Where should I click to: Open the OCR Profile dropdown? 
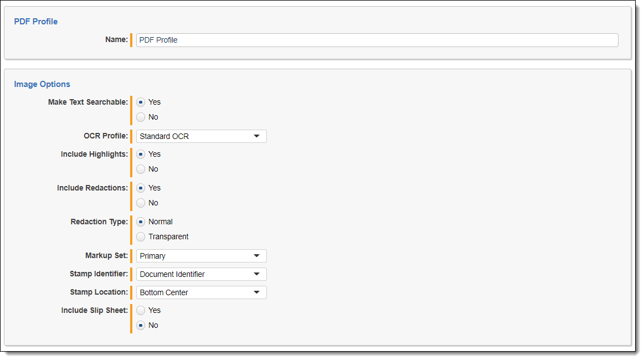[x=201, y=136]
